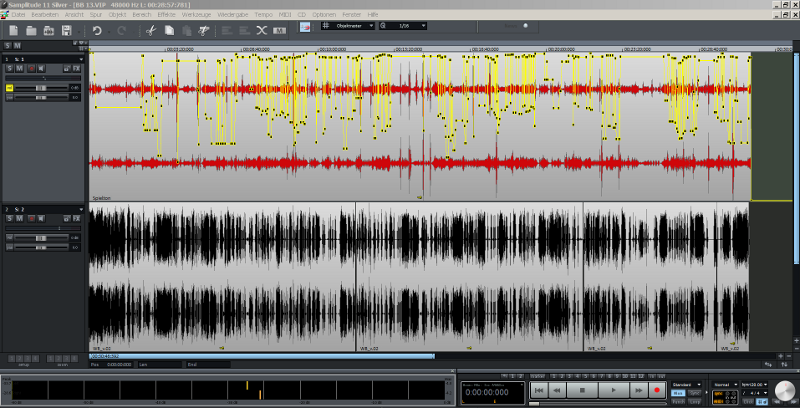
Task: Expand the track 1 name dropdown arrow
Action: [x=81, y=59]
